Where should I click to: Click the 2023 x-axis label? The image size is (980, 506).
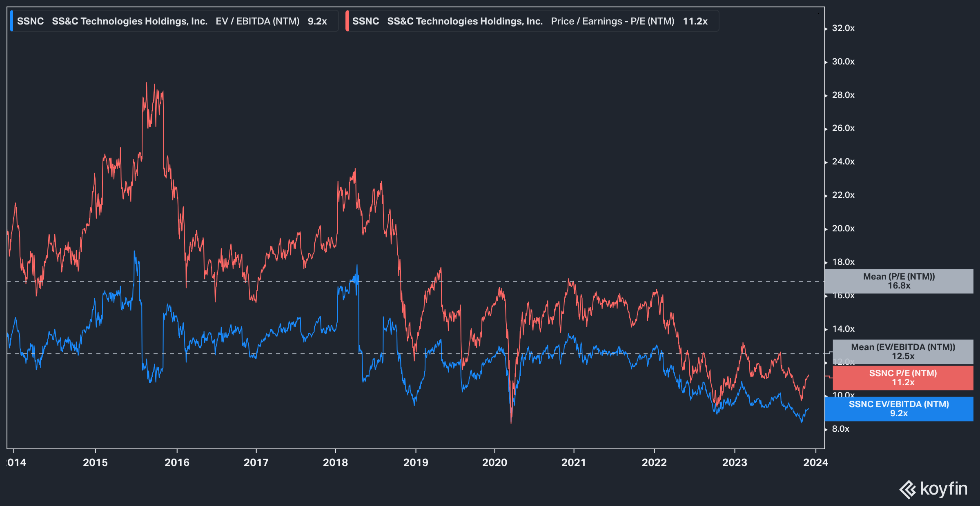click(735, 463)
